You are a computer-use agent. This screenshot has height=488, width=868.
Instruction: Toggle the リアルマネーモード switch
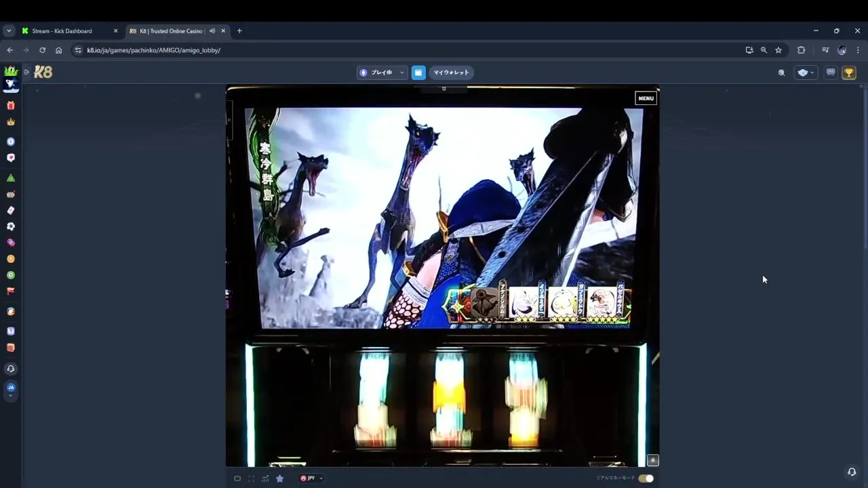[646, 479]
